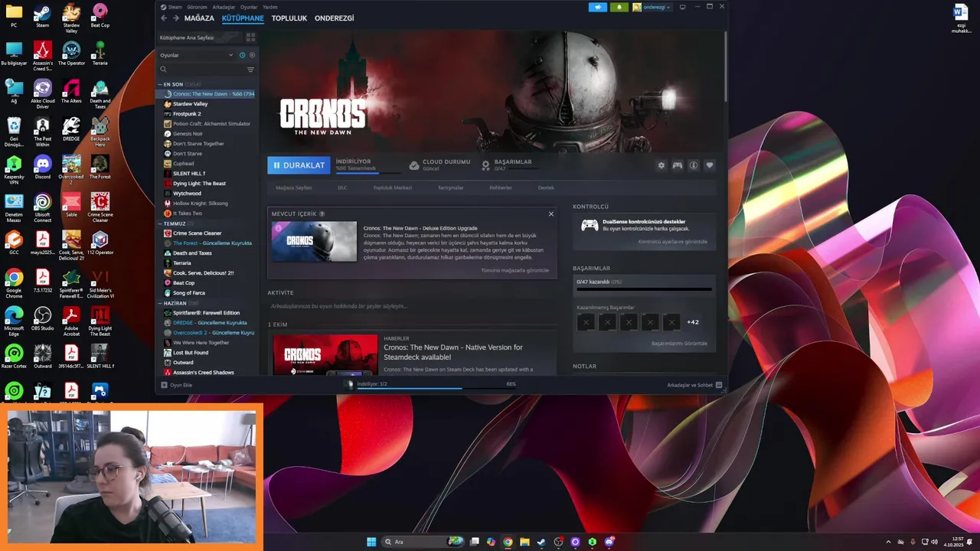Open TOPLULUK tab

289,18
